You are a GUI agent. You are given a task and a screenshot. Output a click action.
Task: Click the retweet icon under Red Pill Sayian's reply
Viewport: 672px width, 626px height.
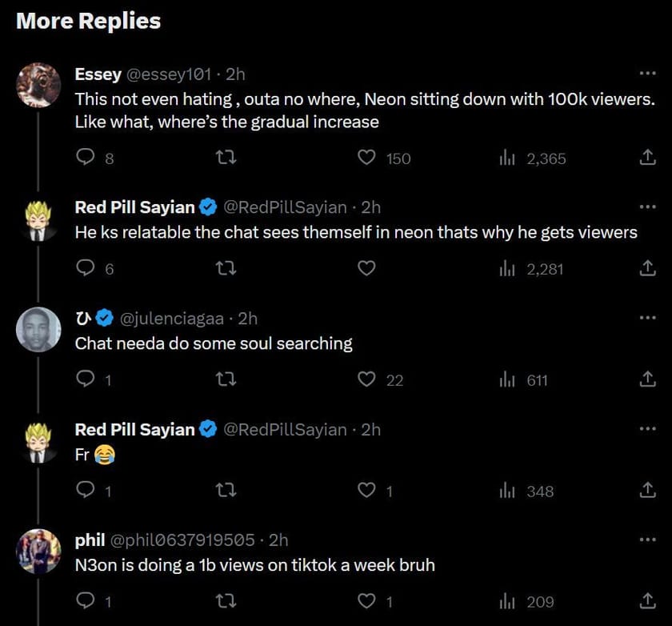(x=227, y=268)
